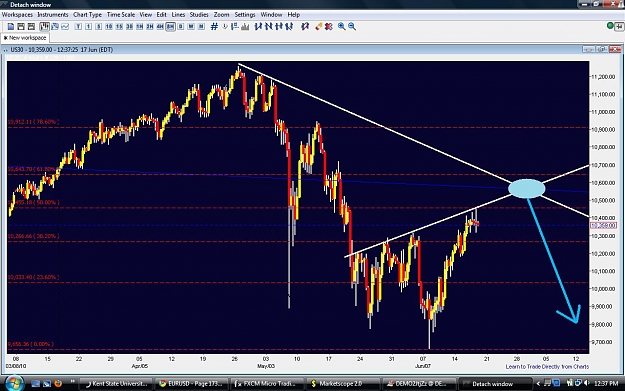Expand the quick launch overflow chevron
The image size is (625, 391).
pyautogui.click(x=73, y=382)
